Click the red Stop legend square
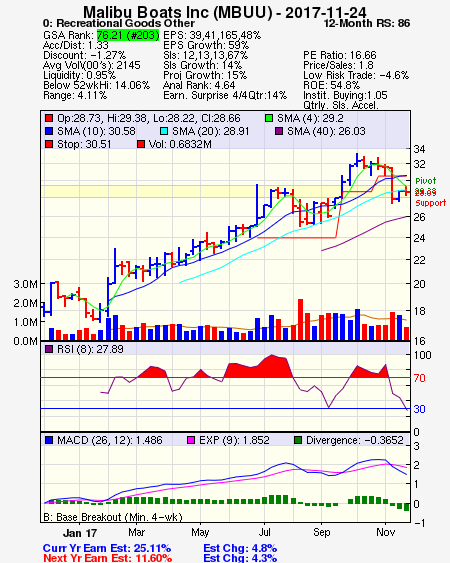 tap(49, 144)
